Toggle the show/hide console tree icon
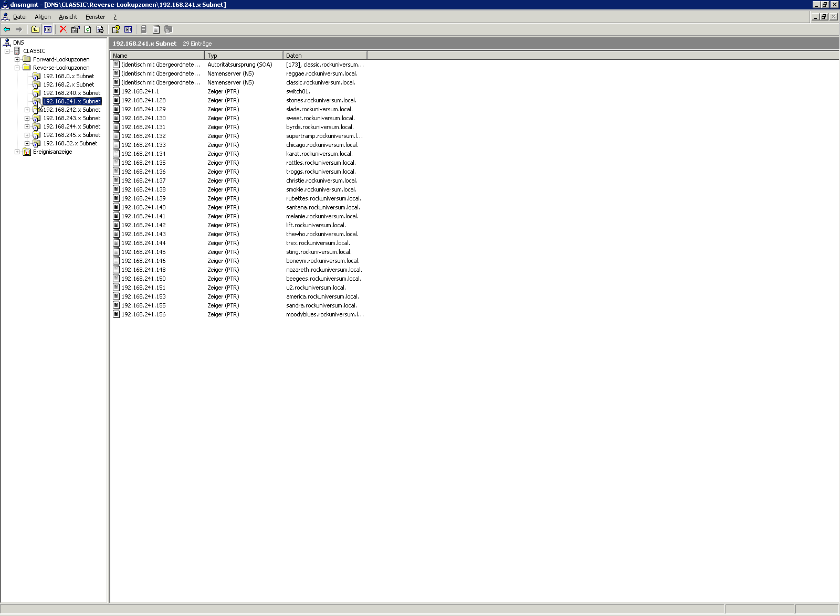This screenshot has height=616, width=840. point(48,29)
